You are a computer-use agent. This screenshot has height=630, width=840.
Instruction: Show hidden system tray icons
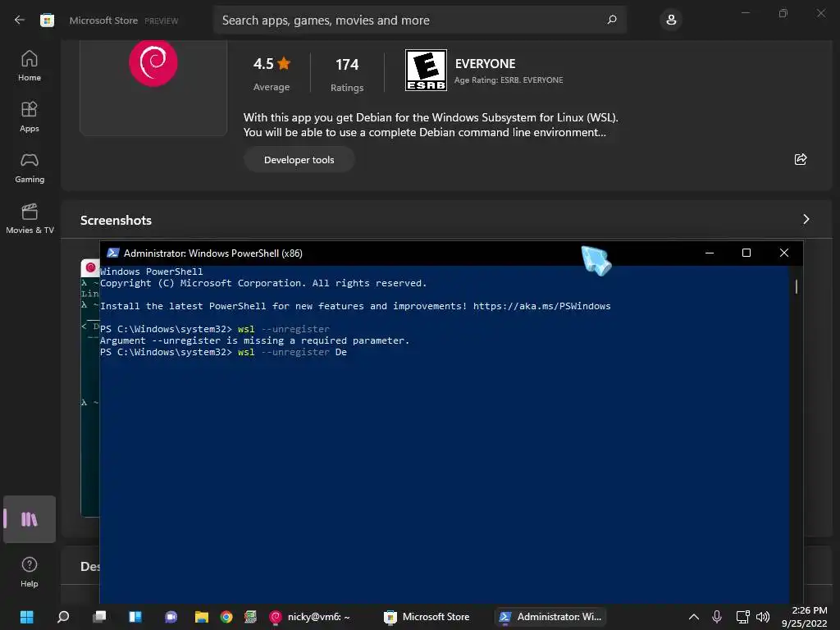coord(693,617)
